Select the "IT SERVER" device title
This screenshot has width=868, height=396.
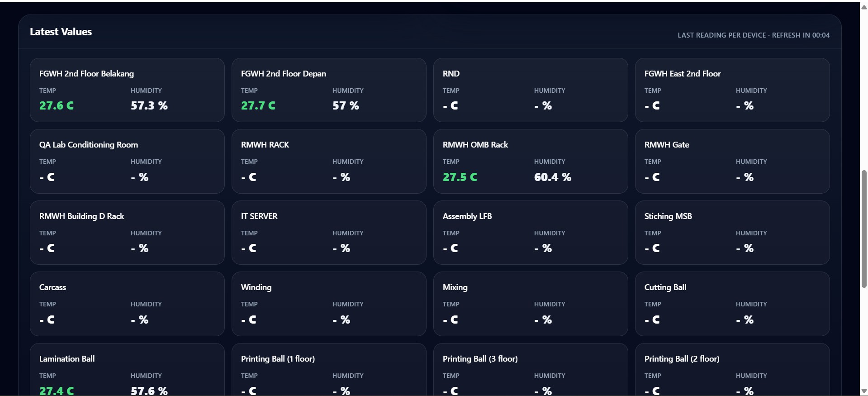click(259, 216)
